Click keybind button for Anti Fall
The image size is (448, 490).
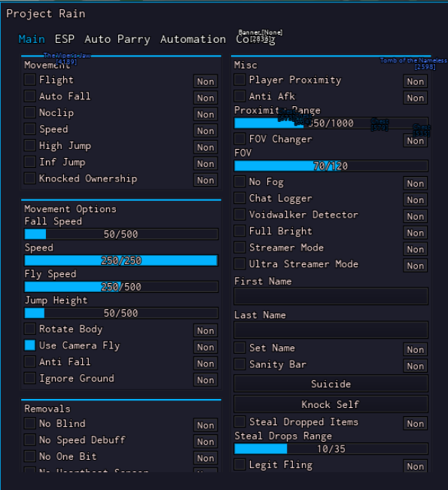[206, 364]
